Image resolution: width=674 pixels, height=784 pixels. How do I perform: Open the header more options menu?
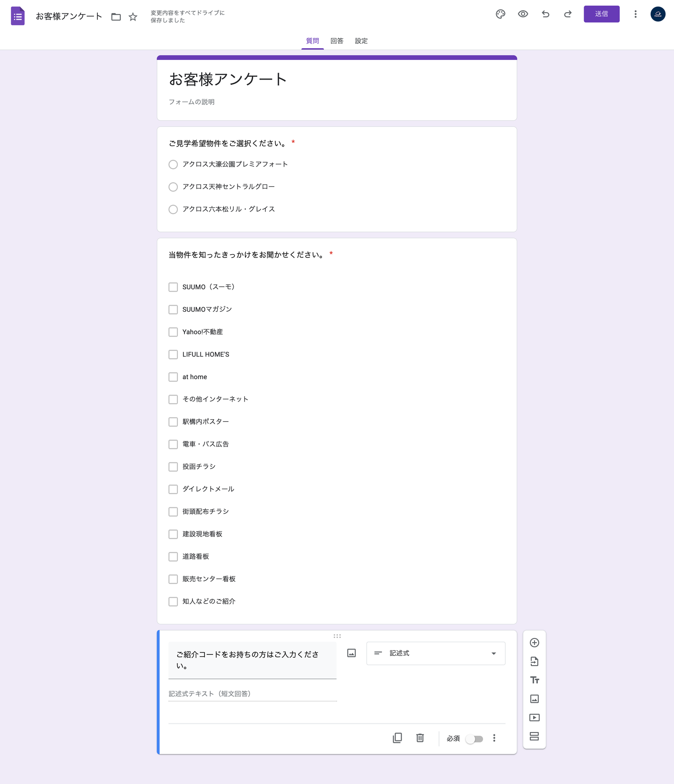tap(635, 14)
